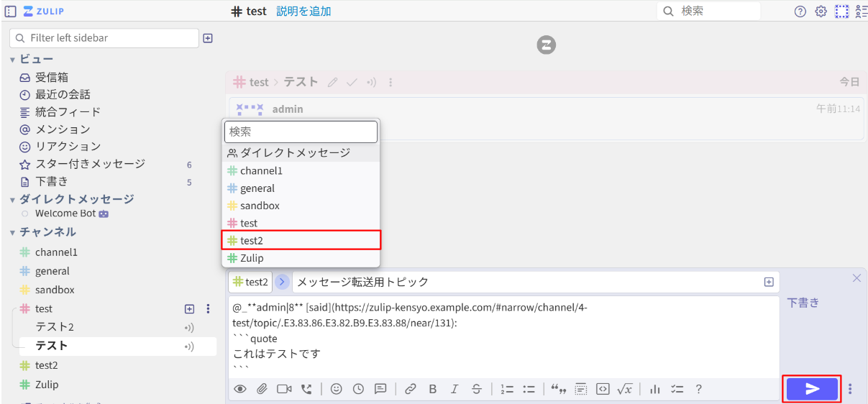Select test2 in channel dropdown list
This screenshot has height=404, width=868.
pos(301,240)
